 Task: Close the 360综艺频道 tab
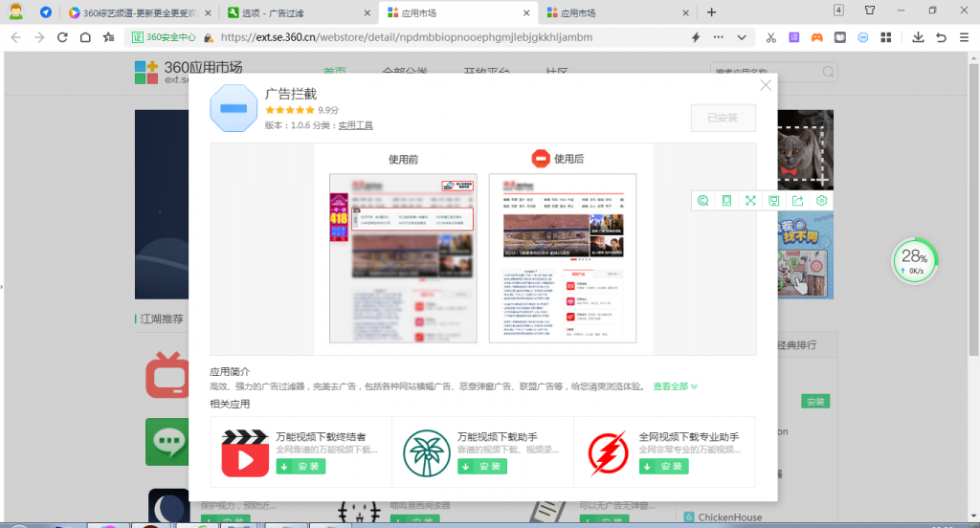click(x=208, y=13)
